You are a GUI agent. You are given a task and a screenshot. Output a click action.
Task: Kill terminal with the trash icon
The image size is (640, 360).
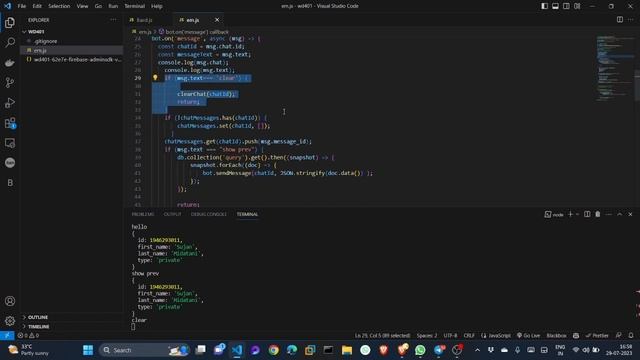(598, 214)
